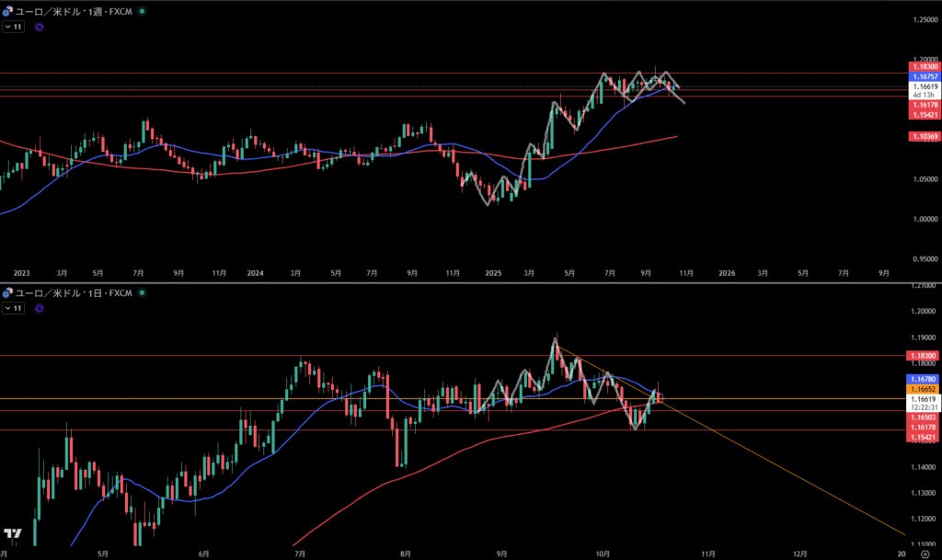Expand the 11 indicators legend on daily chart
Screen dimensions: 942x560
[13, 308]
